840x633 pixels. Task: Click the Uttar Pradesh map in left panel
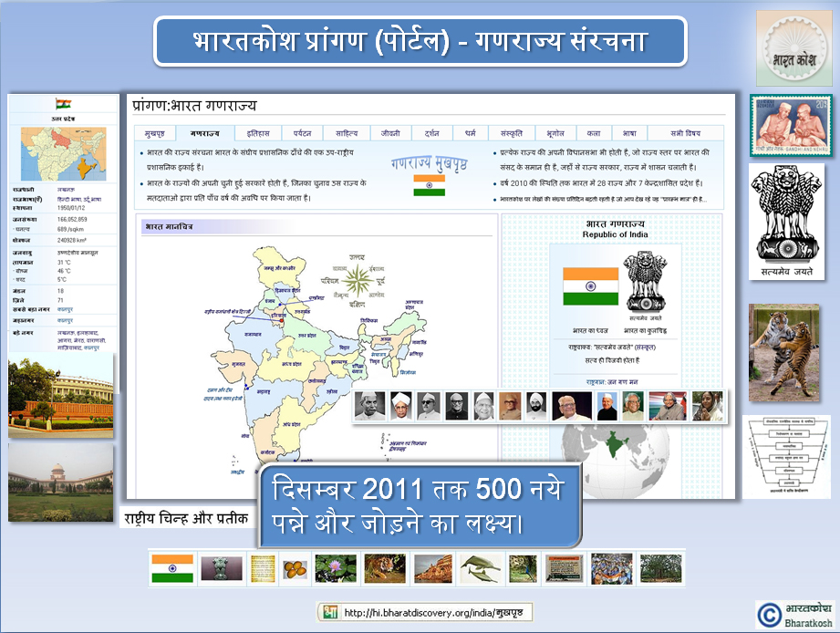pyautogui.click(x=63, y=155)
